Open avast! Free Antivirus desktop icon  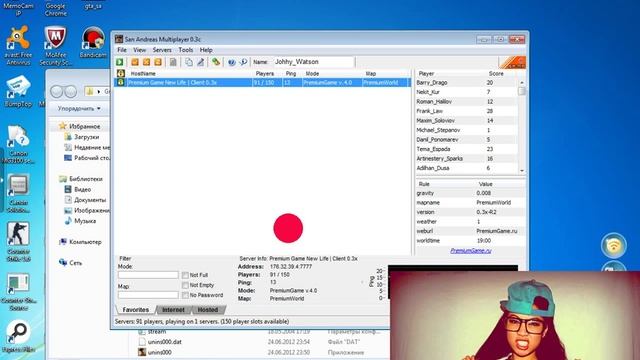(x=18, y=46)
